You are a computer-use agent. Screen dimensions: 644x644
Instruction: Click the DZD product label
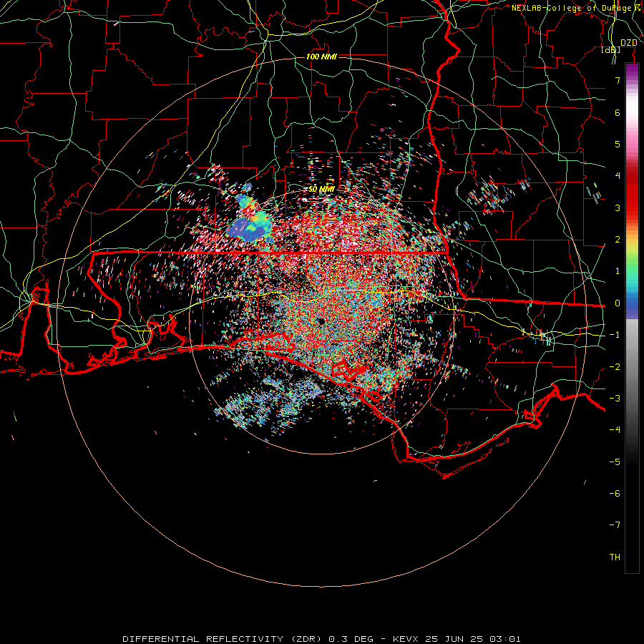[x=629, y=43]
